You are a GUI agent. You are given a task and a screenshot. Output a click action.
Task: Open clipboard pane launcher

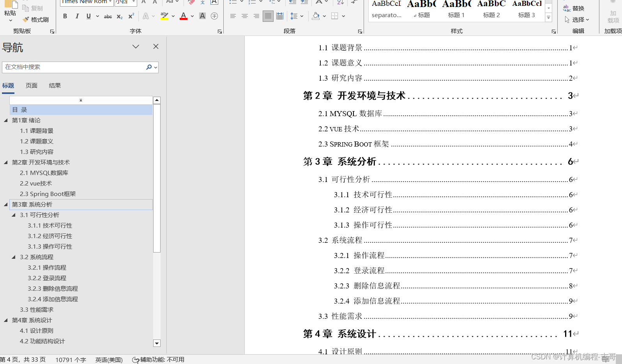52,32
